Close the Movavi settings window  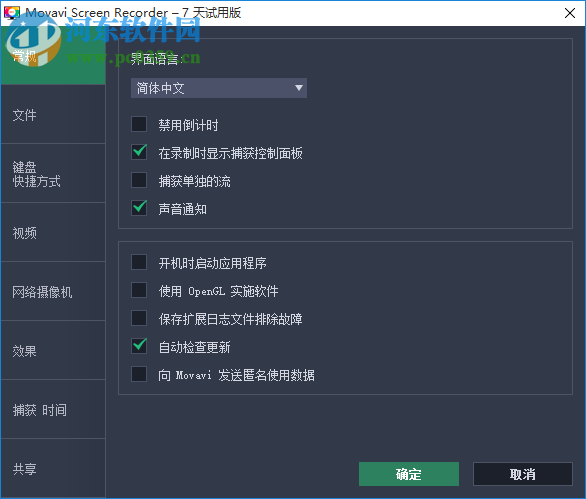(x=570, y=13)
